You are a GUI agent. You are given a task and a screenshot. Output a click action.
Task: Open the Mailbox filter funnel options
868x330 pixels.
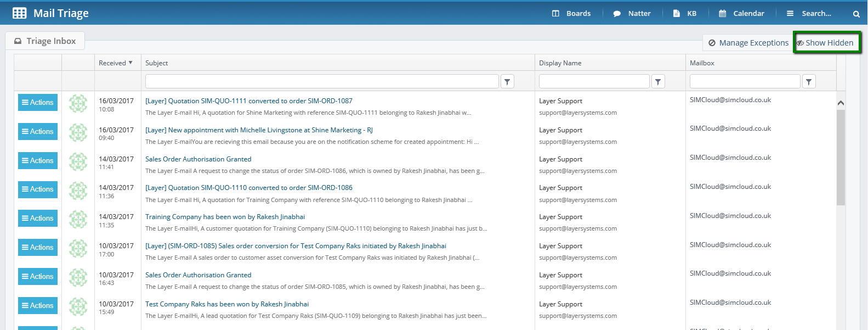tap(809, 82)
